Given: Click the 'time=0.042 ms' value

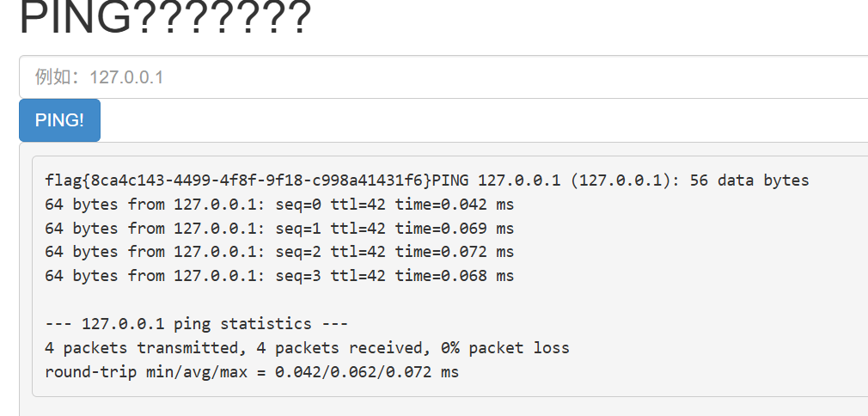Looking at the screenshot, I should point(454,205).
